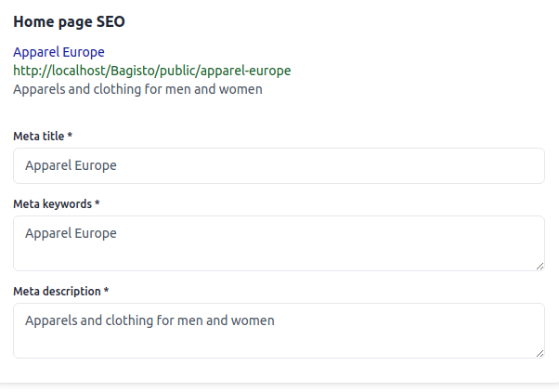Focus the Meta keywords text area

pyautogui.click(x=279, y=243)
